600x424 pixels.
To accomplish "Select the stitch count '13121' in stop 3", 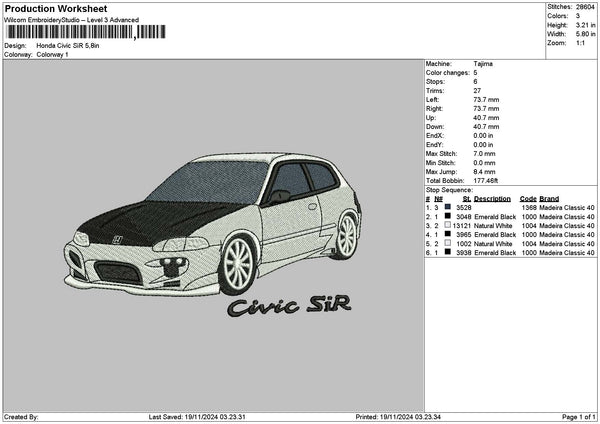I will (462, 226).
